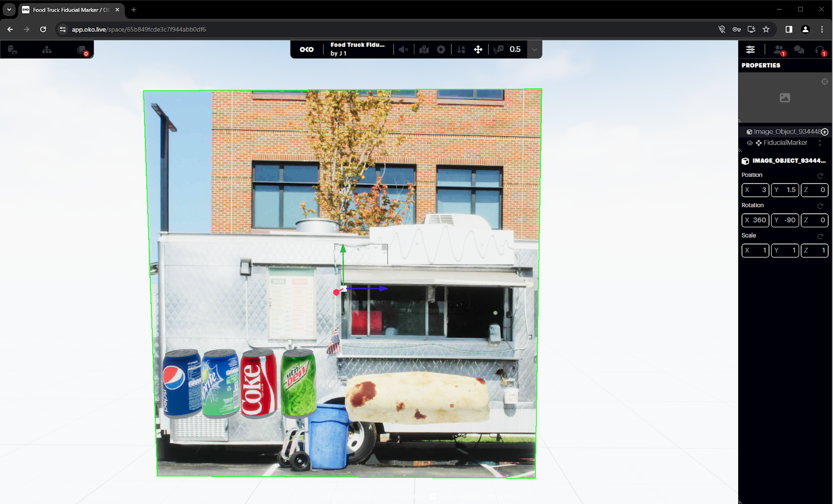
Task: Open the three-dot menu on FiducialMarker
Action: pos(820,143)
